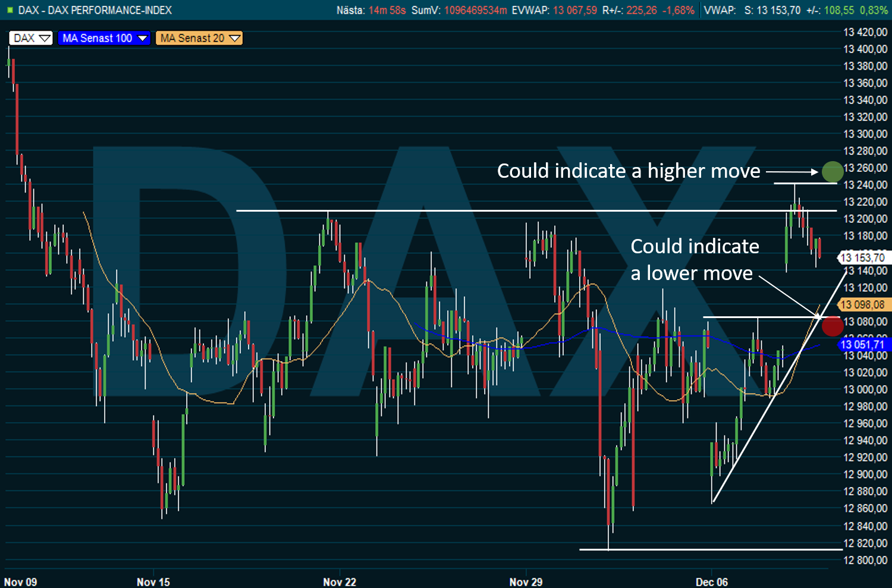
Task: Click the green status square beside the DAX title
Action: coord(10,10)
